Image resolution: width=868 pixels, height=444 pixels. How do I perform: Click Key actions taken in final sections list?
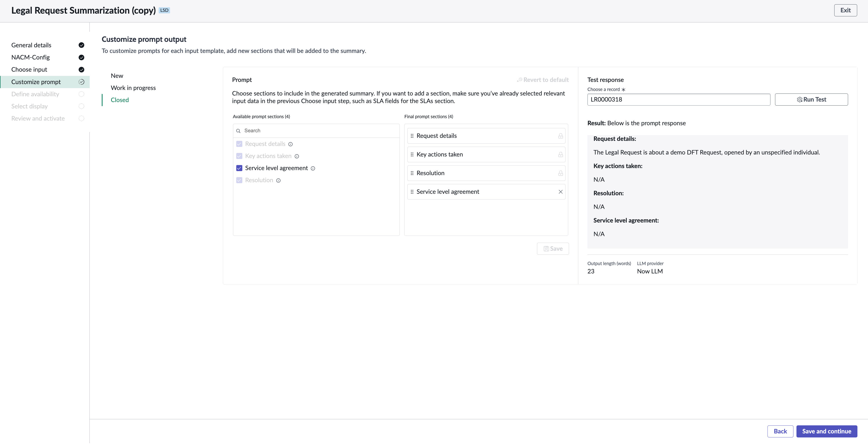486,154
